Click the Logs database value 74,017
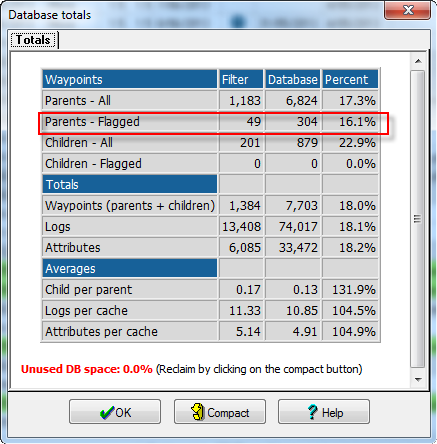 tap(298, 227)
